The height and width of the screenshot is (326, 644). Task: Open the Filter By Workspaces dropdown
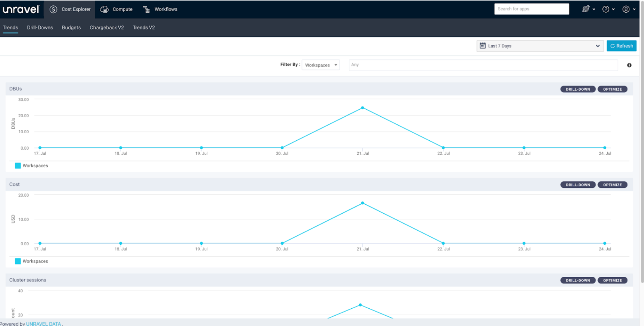321,65
